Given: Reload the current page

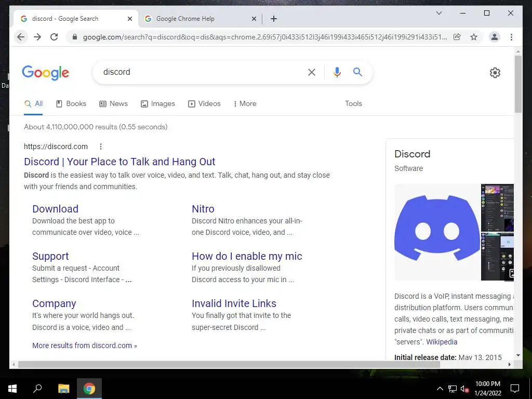Looking at the screenshot, I should pyautogui.click(x=54, y=37).
